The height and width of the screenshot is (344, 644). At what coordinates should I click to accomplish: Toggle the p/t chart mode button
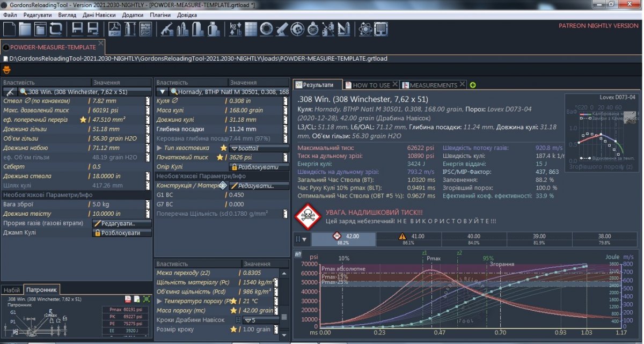click(x=298, y=253)
